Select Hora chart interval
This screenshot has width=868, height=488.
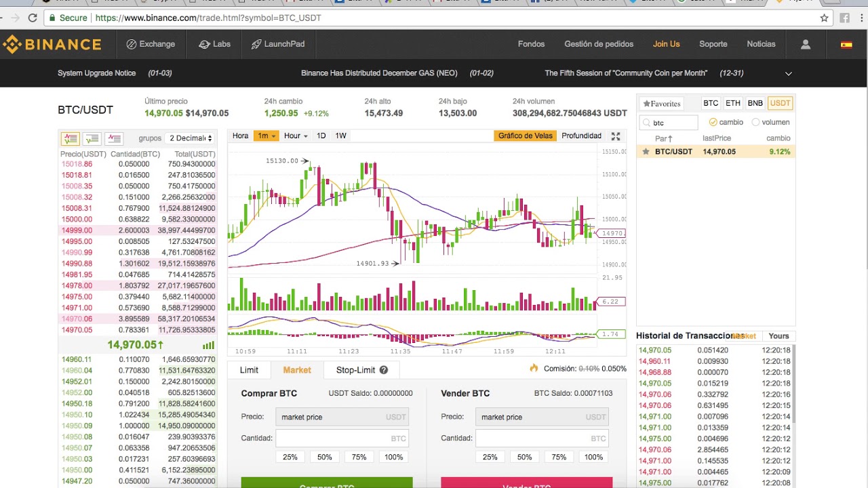click(x=241, y=136)
